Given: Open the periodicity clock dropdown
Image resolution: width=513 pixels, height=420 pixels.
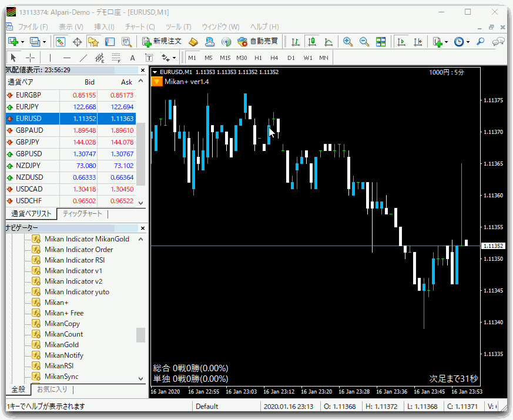Looking at the screenshot, I should coord(462,42).
